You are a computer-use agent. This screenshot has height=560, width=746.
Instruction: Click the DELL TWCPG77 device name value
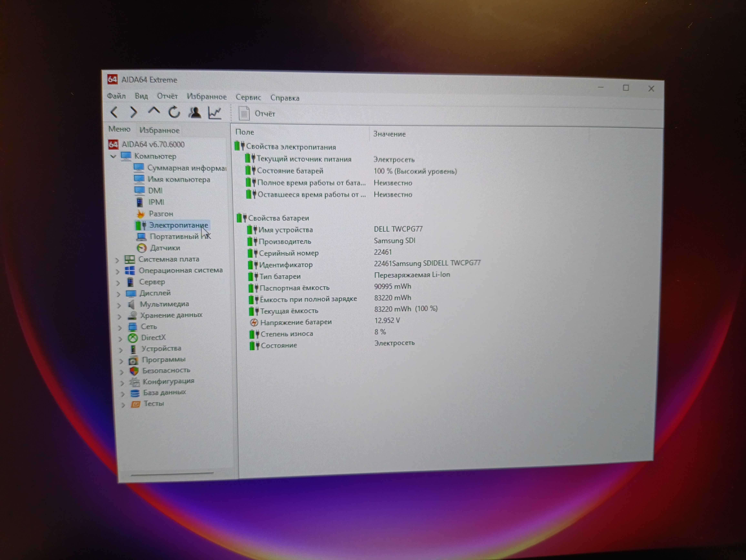point(398,229)
